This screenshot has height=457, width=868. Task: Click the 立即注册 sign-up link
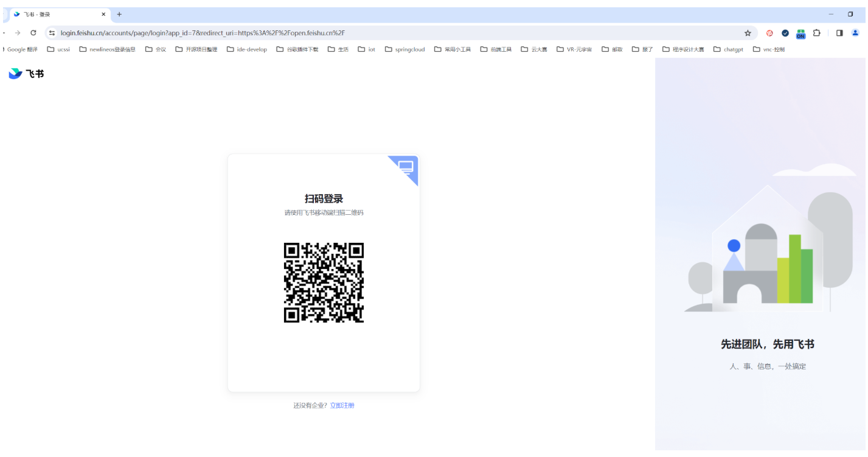[x=342, y=405]
